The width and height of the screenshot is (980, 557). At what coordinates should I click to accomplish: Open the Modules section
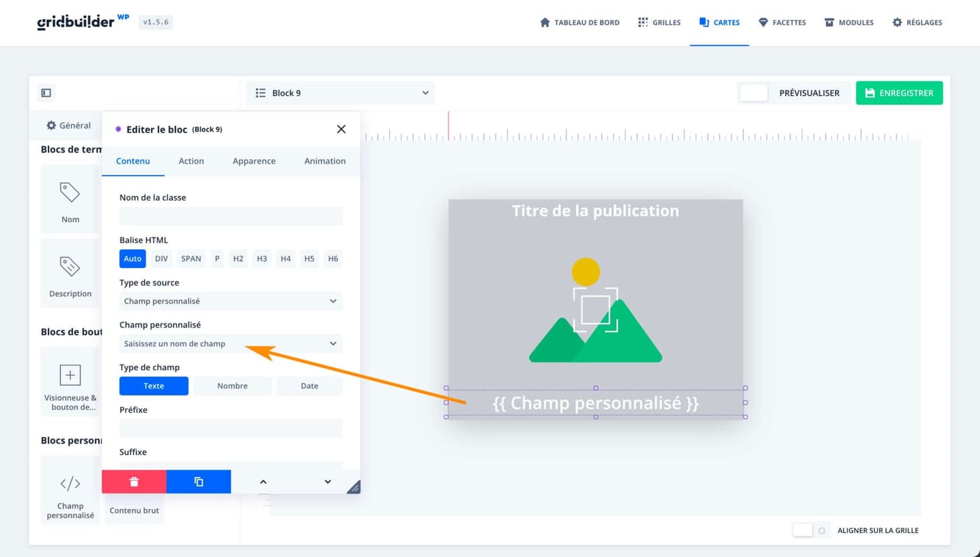[x=848, y=22]
